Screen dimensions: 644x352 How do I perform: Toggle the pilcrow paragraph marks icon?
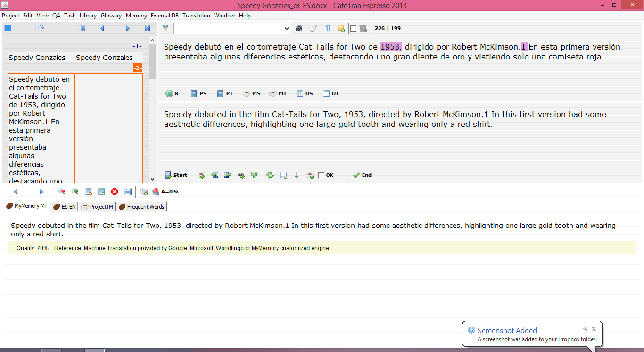click(x=328, y=29)
